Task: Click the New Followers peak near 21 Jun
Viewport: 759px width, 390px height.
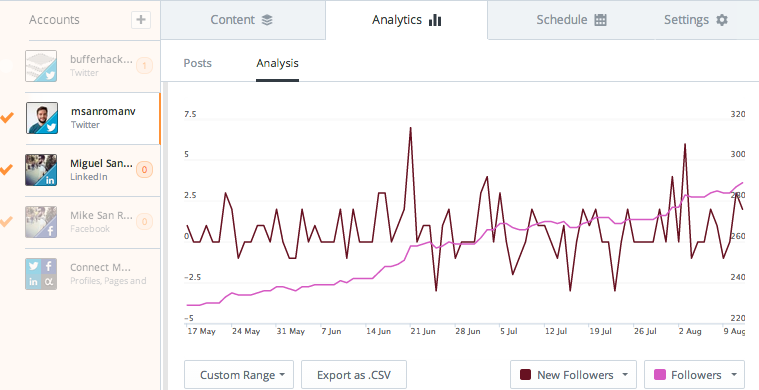Action: pyautogui.click(x=410, y=128)
